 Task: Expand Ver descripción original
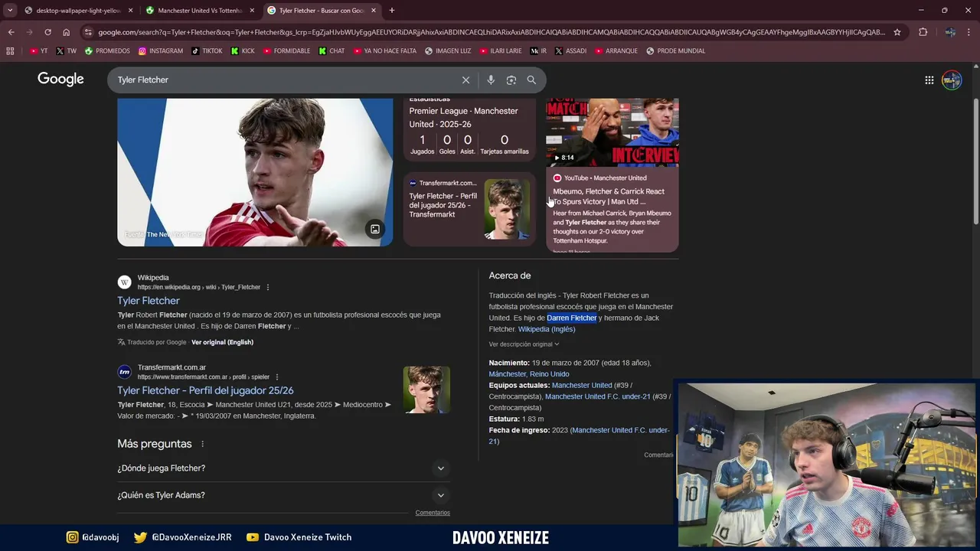coord(524,344)
